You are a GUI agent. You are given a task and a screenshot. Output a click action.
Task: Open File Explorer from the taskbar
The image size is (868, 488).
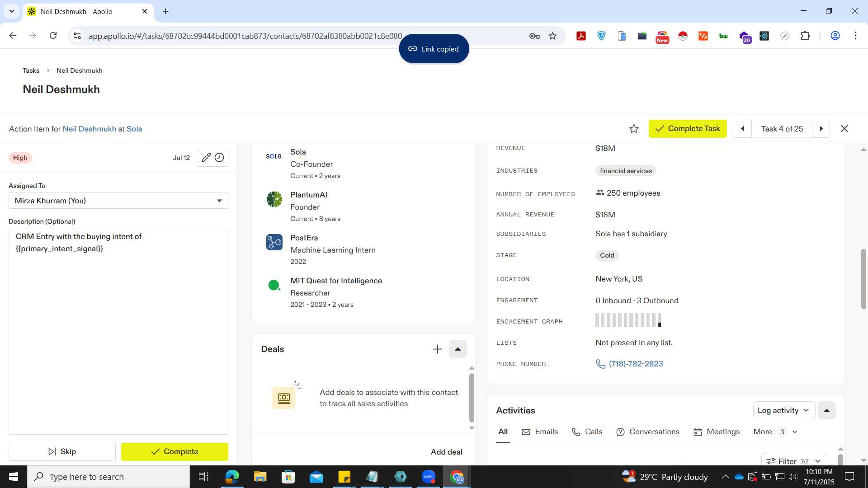(260, 477)
